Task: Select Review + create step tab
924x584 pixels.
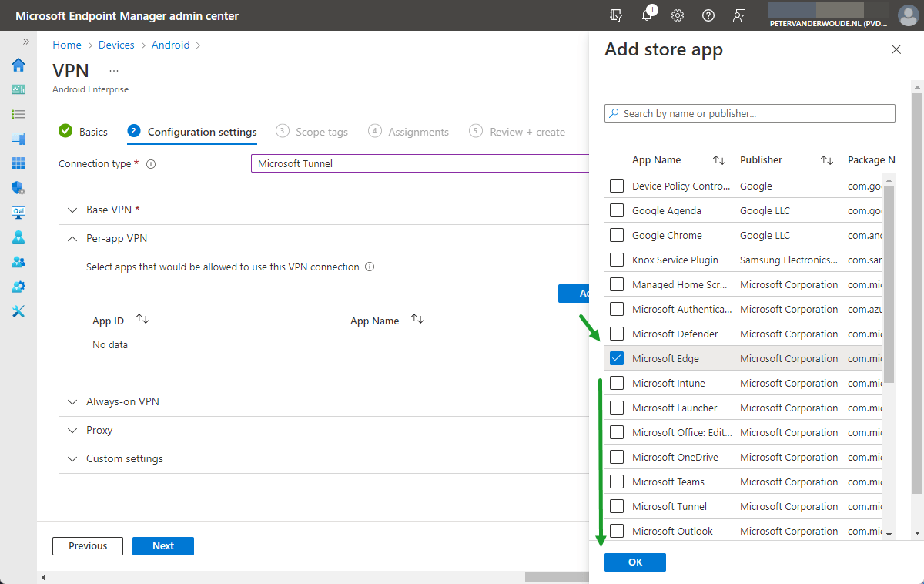Action: (x=517, y=132)
